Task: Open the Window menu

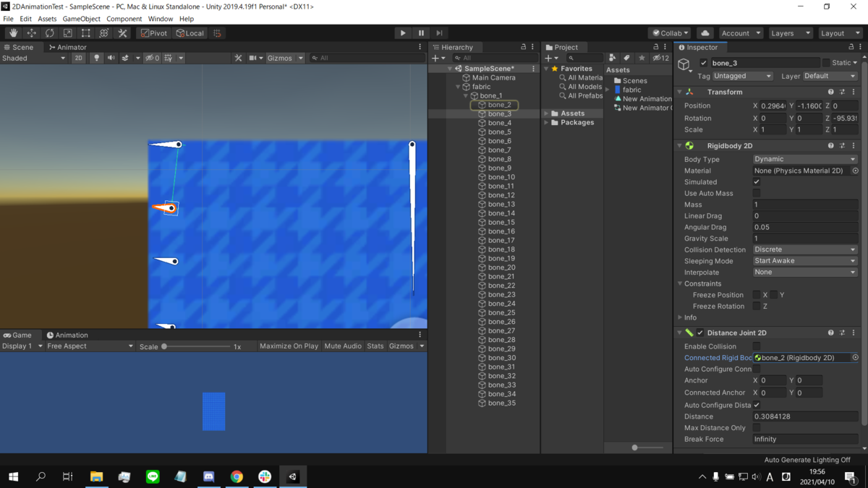Action: 160,19
